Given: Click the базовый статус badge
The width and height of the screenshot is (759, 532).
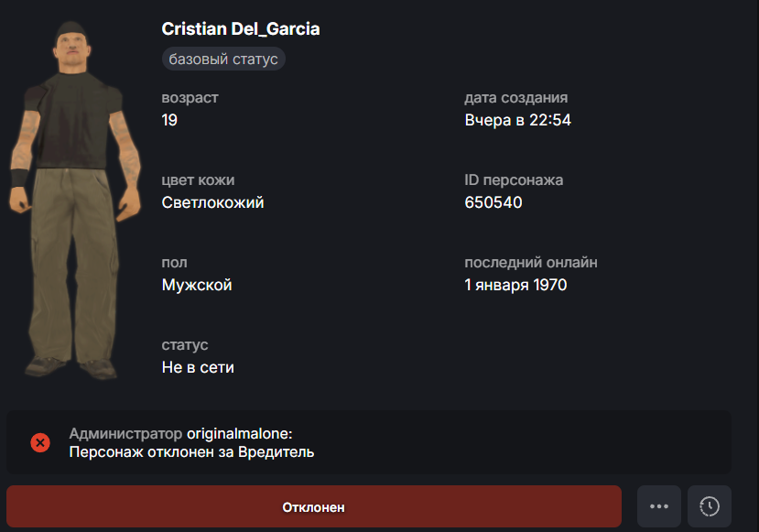Looking at the screenshot, I should pyautogui.click(x=223, y=60).
